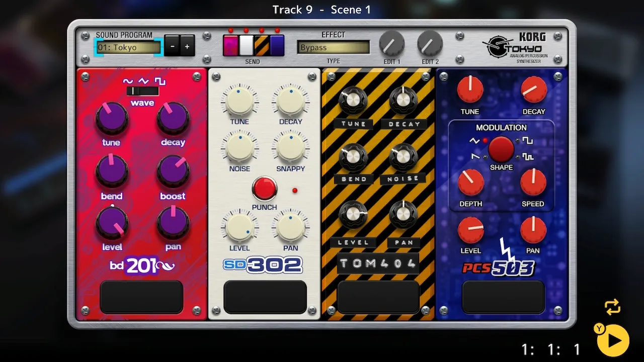Click the PCS503 PAN knob
Image resolution: width=644 pixels, height=362 pixels.
coord(533,230)
